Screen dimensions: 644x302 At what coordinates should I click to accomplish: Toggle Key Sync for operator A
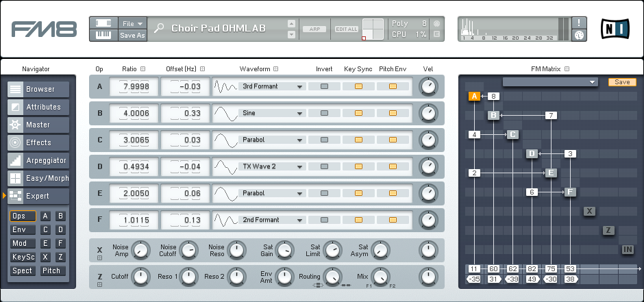pyautogui.click(x=358, y=86)
